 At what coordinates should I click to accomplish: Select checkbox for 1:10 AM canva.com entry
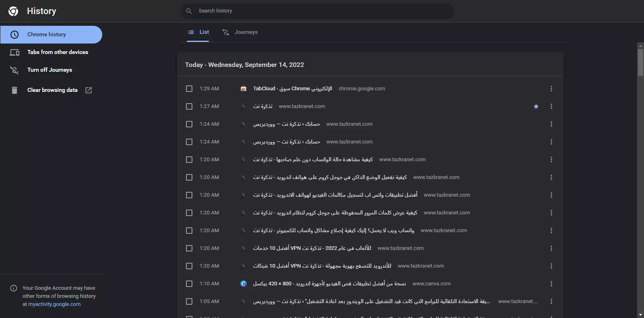(189, 284)
